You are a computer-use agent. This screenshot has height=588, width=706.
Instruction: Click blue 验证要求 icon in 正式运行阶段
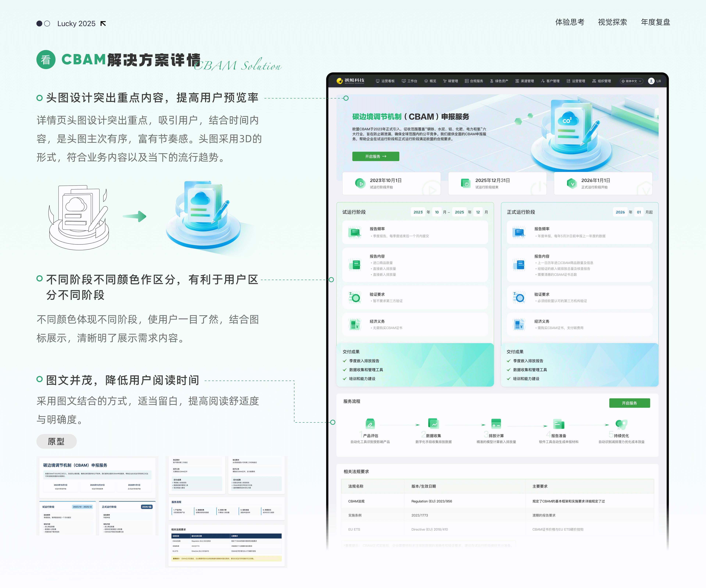(x=519, y=297)
